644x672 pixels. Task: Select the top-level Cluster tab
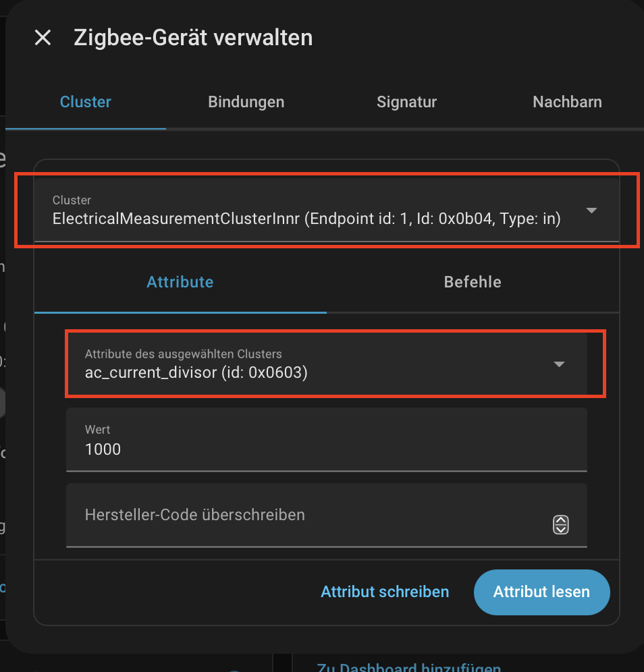pyautogui.click(x=86, y=103)
